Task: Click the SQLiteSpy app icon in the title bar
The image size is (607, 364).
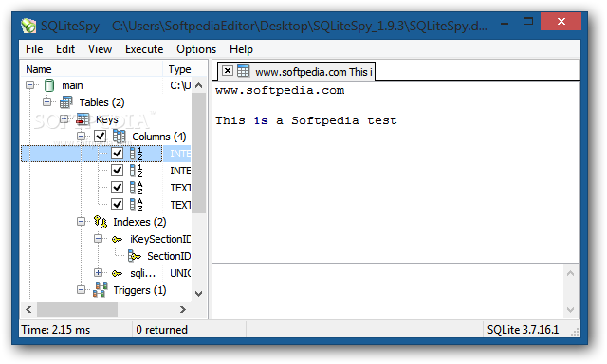Action: tap(28, 27)
